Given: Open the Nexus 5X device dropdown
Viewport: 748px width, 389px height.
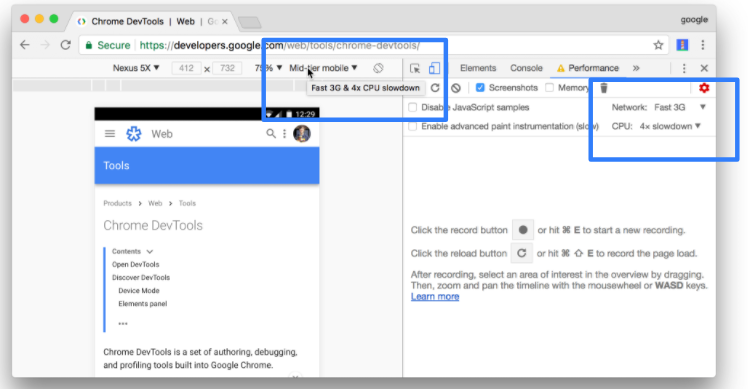Looking at the screenshot, I should pos(136,68).
